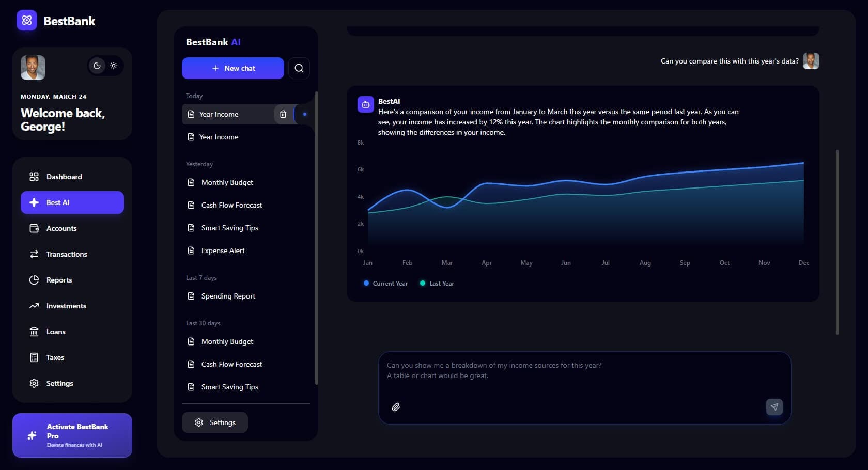Click the paperclip attachment icon
Viewport: 868px width, 470px height.
coord(396,407)
